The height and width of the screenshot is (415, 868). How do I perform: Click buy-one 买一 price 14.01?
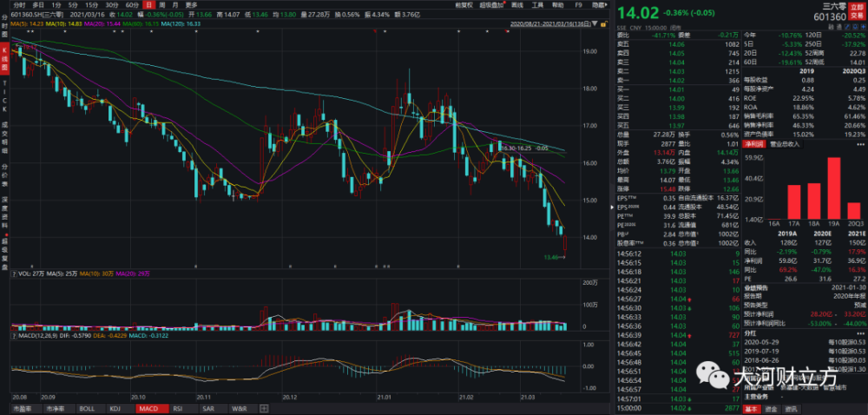pos(678,89)
